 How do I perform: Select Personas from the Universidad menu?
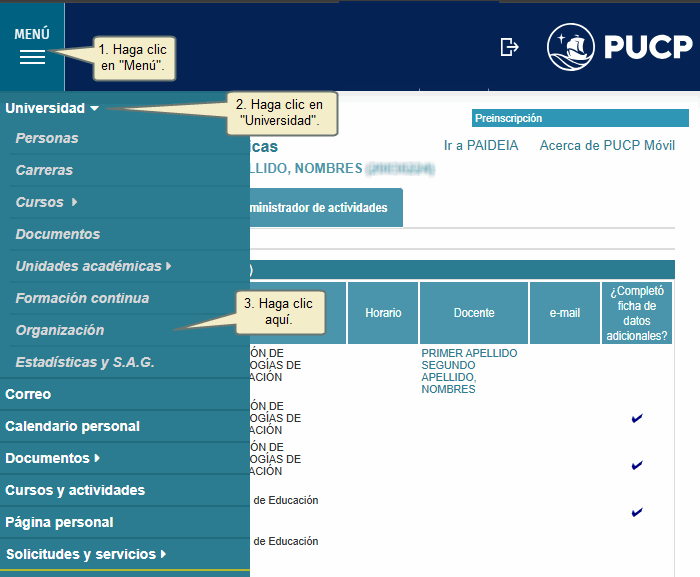tap(47, 138)
